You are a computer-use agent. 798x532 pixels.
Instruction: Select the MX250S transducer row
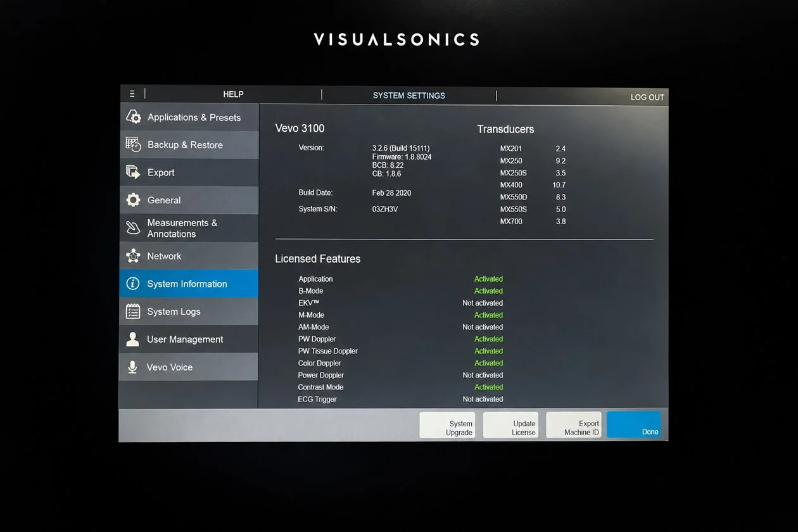click(533, 173)
